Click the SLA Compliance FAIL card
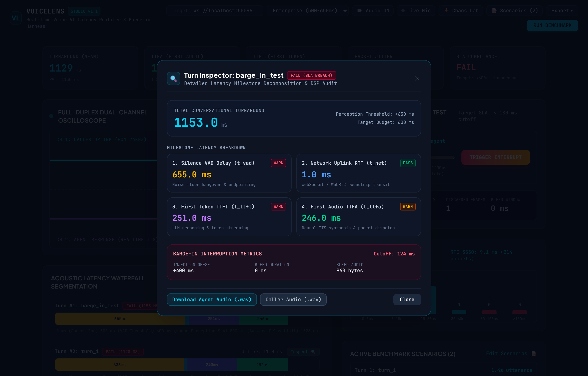This screenshot has height=376, width=588. (497, 68)
